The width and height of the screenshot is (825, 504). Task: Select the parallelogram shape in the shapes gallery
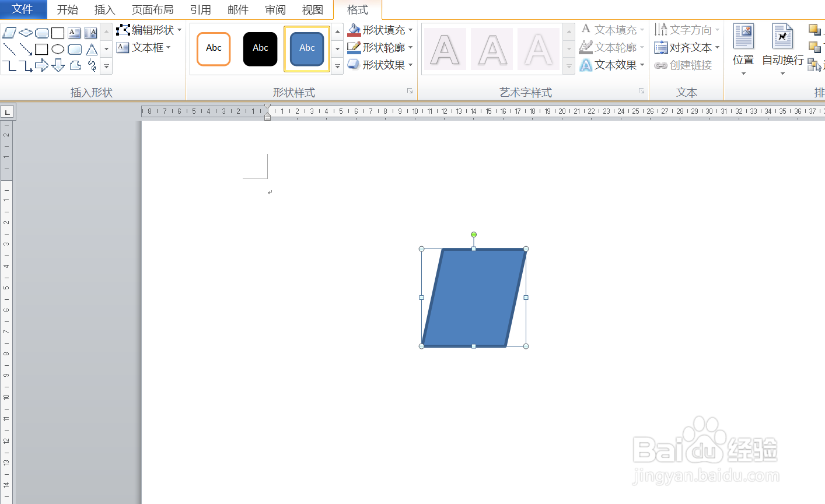coord(9,33)
